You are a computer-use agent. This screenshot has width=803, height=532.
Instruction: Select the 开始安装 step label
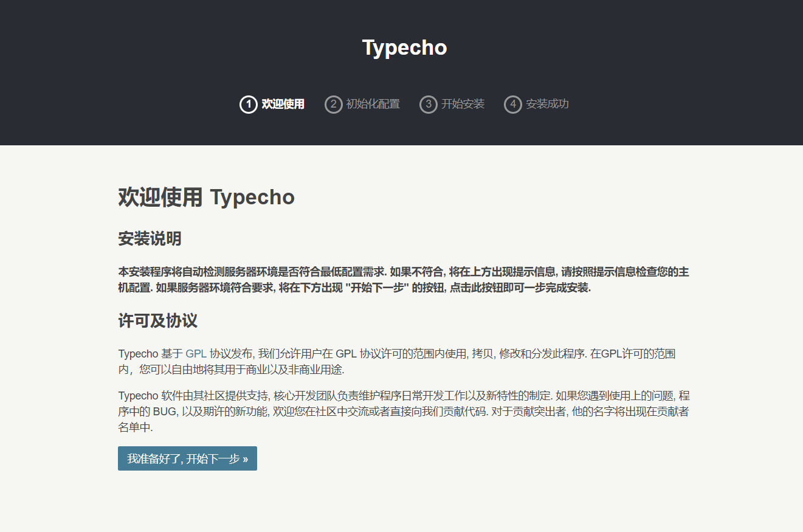pyautogui.click(x=463, y=104)
